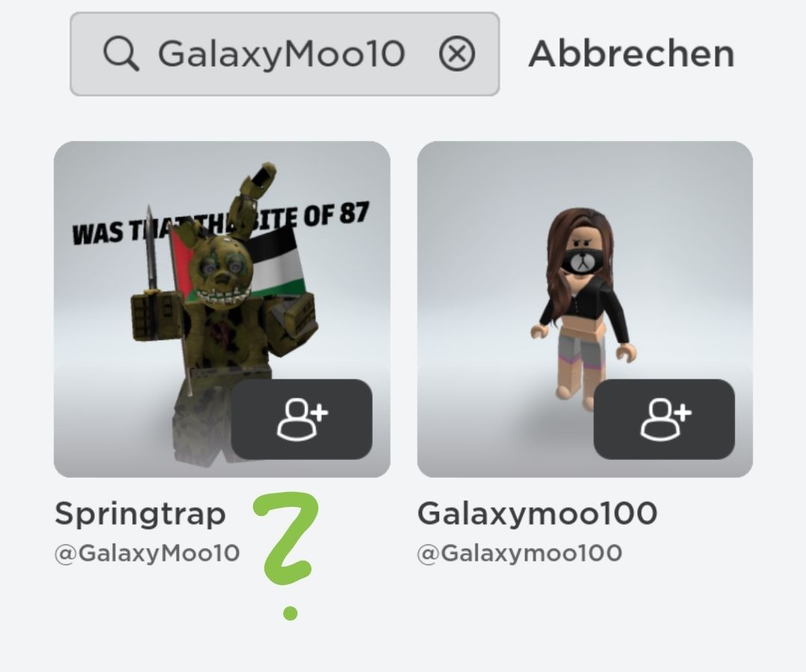Select the Springtrap display name

(140, 513)
